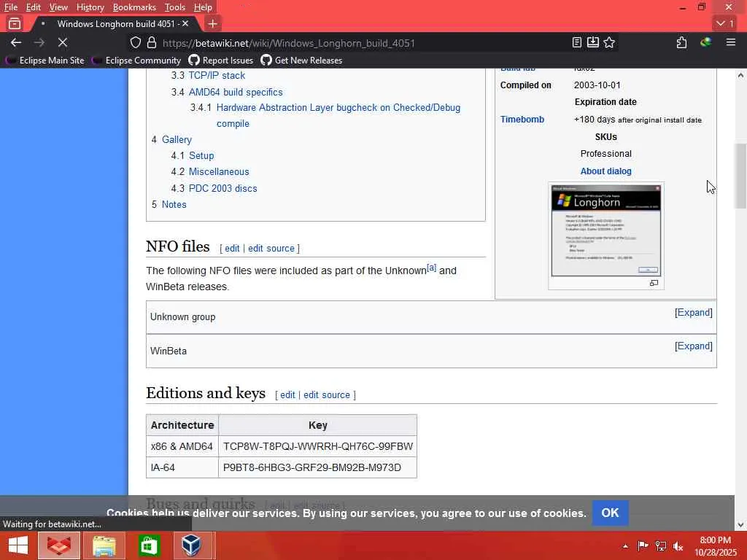Select the TCP8W-T8PQJ-WWRRH-QH76C-99FBW key cell
This screenshot has width=747, height=560.
[318, 446]
